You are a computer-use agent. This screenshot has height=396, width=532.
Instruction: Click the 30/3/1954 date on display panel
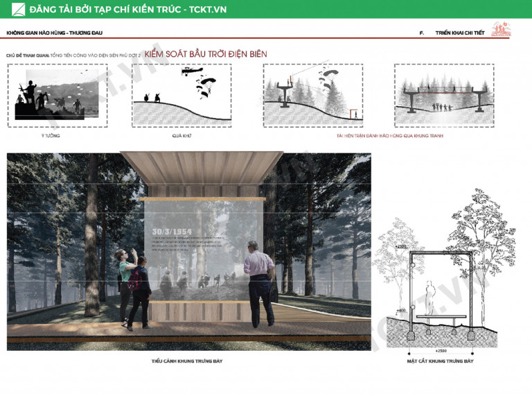click(x=172, y=232)
